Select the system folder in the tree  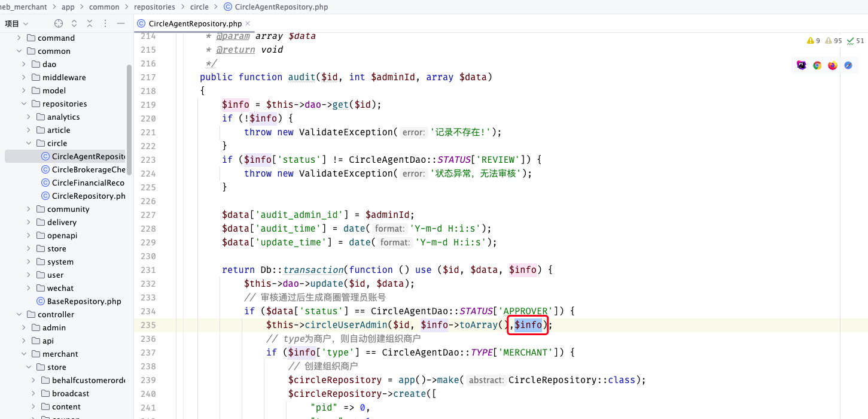[60, 262]
